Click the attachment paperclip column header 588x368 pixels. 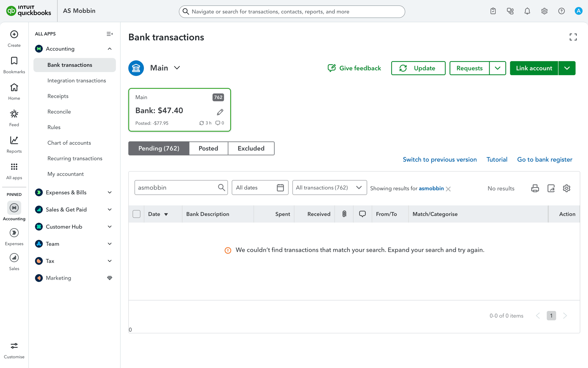[344, 214]
